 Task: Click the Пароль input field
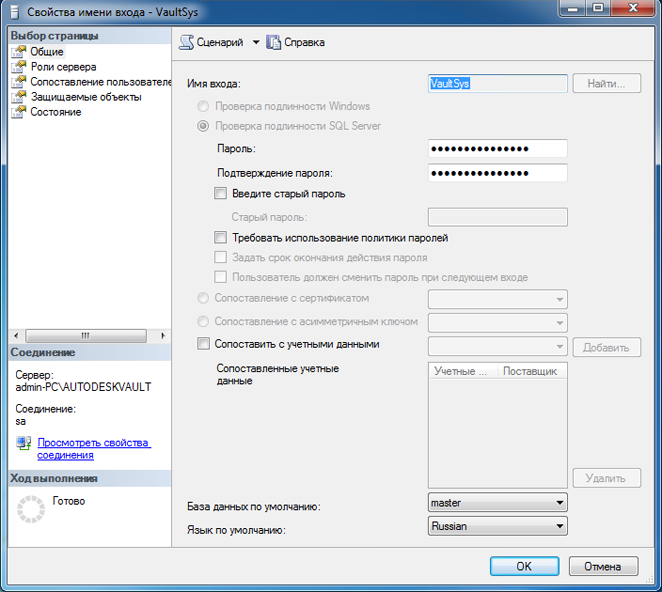click(x=497, y=149)
